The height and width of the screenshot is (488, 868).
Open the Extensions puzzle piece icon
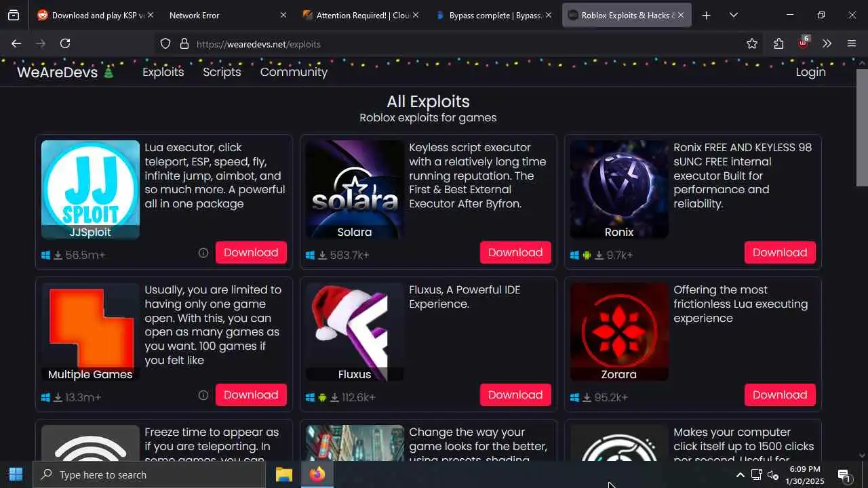778,43
